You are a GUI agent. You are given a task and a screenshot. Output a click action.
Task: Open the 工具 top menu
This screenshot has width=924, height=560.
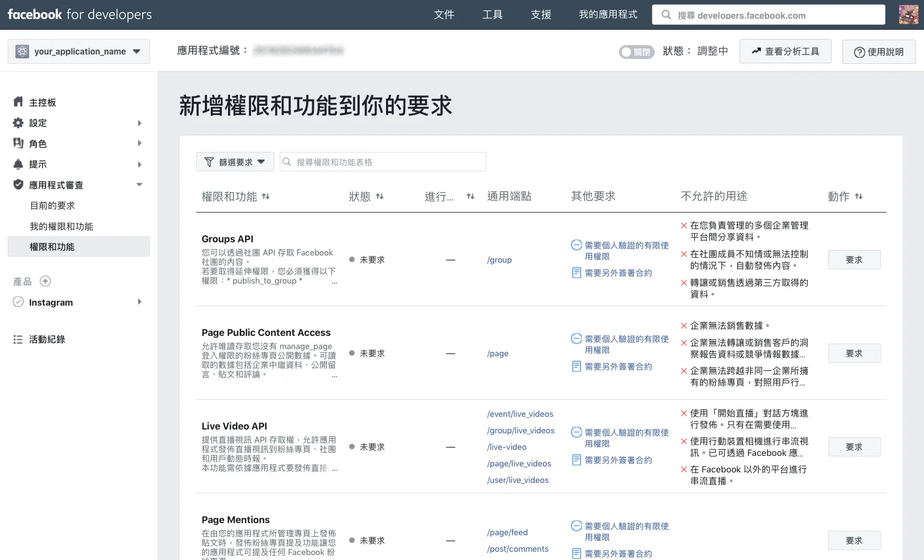pyautogui.click(x=492, y=14)
